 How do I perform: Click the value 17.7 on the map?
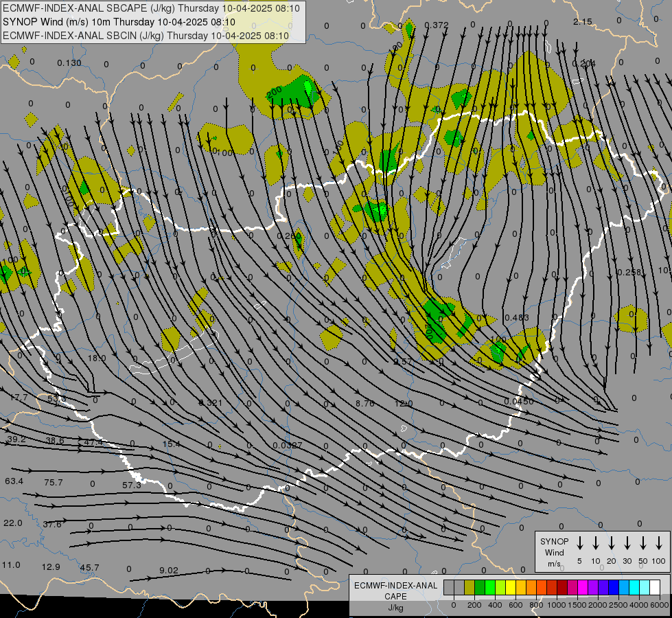[x=19, y=398]
